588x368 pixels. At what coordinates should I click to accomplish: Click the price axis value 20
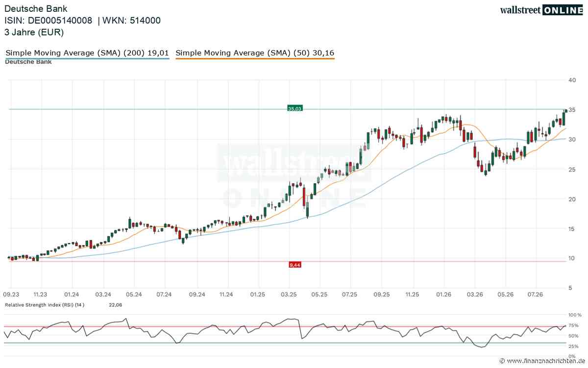click(572, 199)
